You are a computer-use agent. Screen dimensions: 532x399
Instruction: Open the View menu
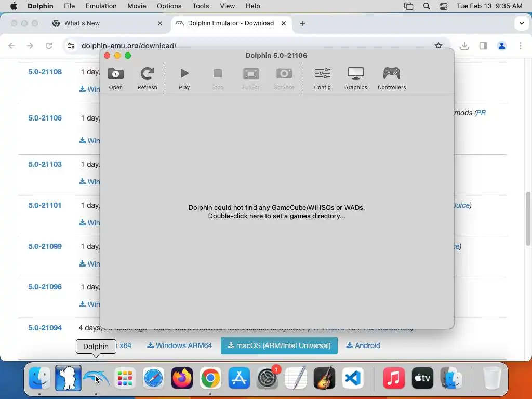click(x=228, y=6)
